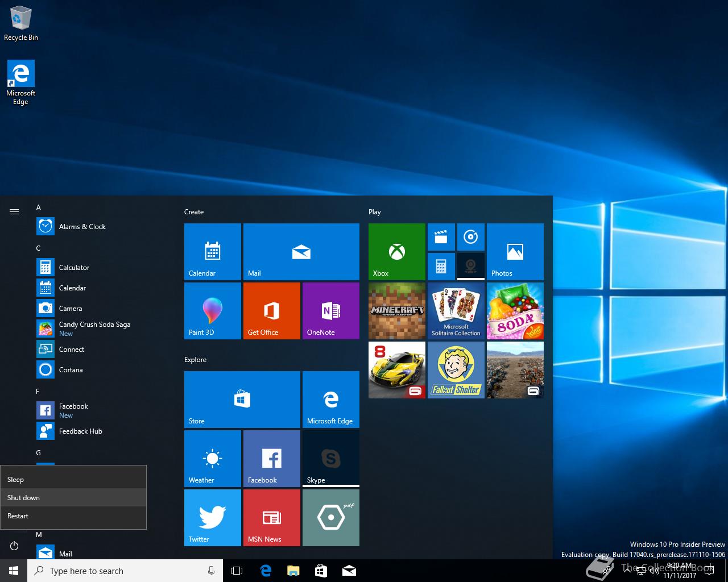Launch the Paint 3D tile

pos(213,311)
